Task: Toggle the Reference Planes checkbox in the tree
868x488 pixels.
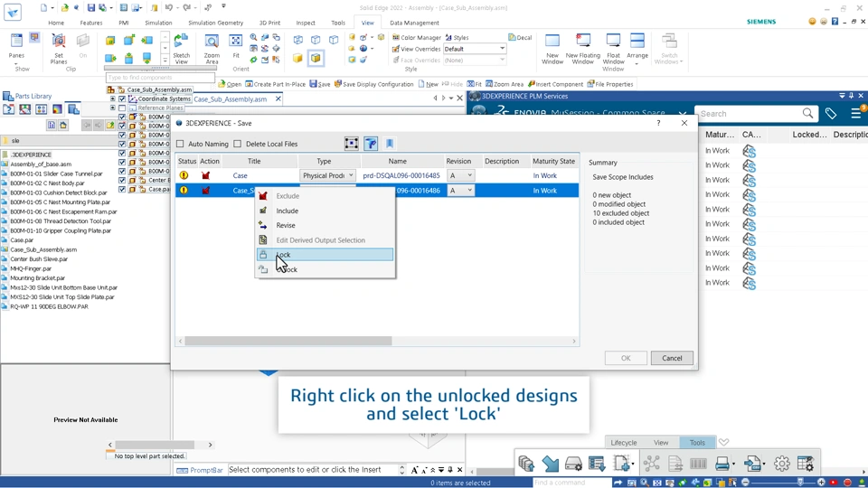Action: 122,108
